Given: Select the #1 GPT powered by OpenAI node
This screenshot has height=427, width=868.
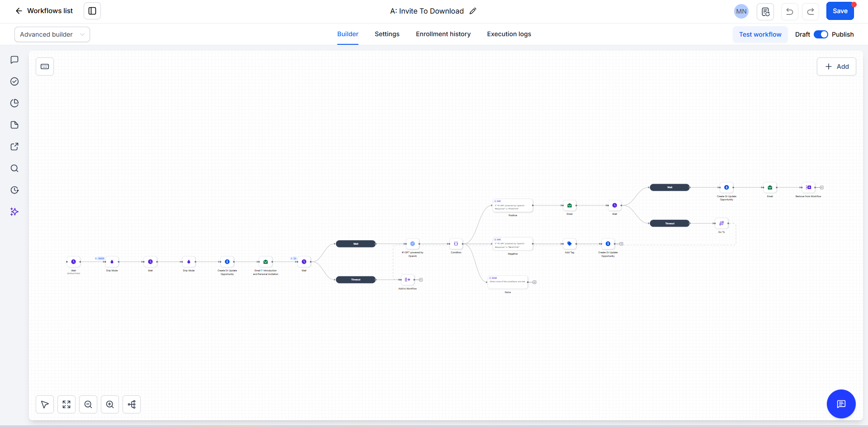Looking at the screenshot, I should 413,244.
